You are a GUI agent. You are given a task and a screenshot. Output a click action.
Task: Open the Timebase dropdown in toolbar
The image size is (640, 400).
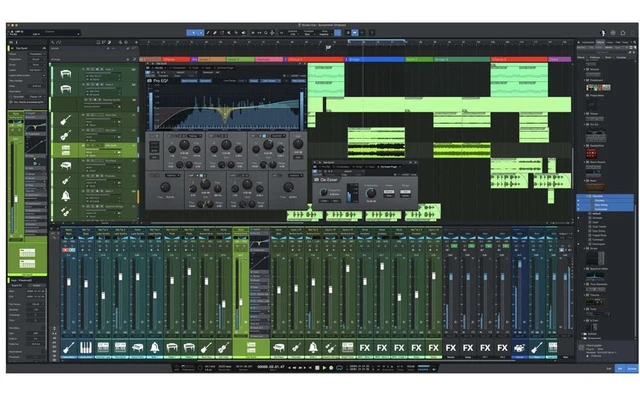309,33
